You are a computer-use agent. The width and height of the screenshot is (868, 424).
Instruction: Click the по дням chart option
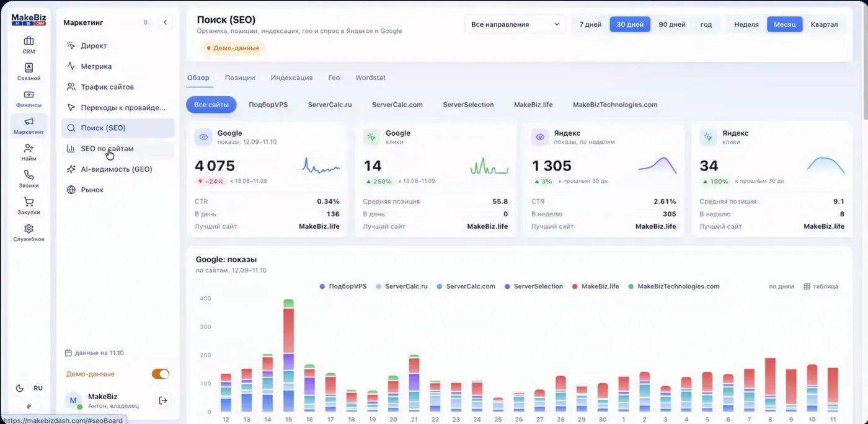click(x=781, y=286)
